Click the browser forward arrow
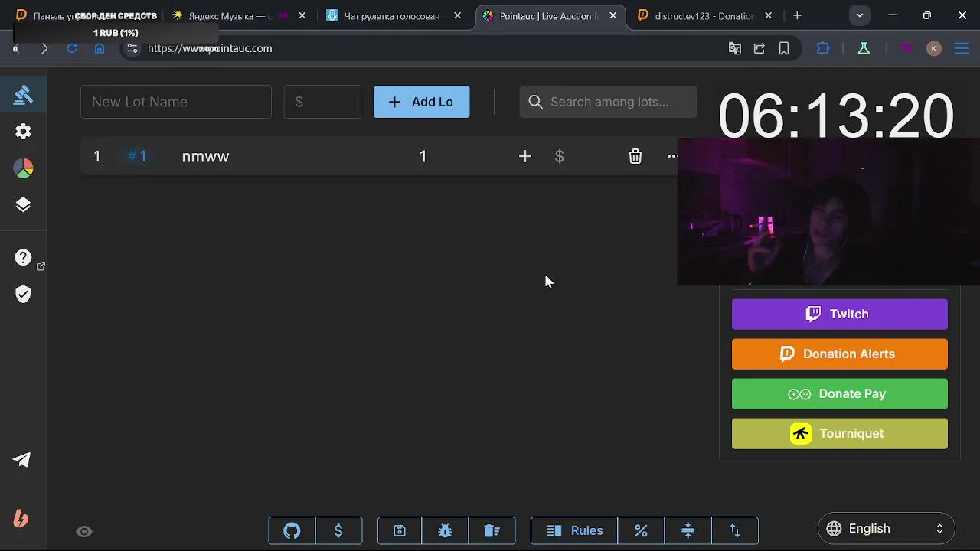This screenshot has width=980, height=551. (x=44, y=48)
